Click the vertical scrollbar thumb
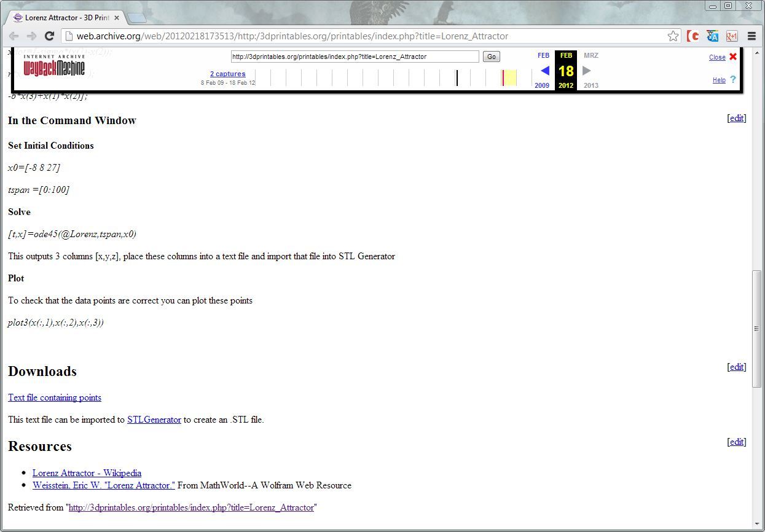The image size is (765, 532). point(758,329)
